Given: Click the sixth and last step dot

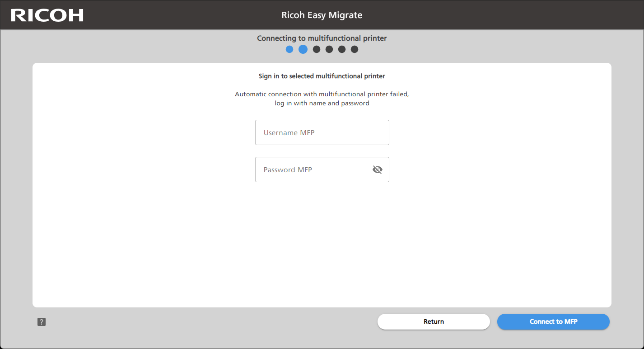Looking at the screenshot, I should 355,49.
